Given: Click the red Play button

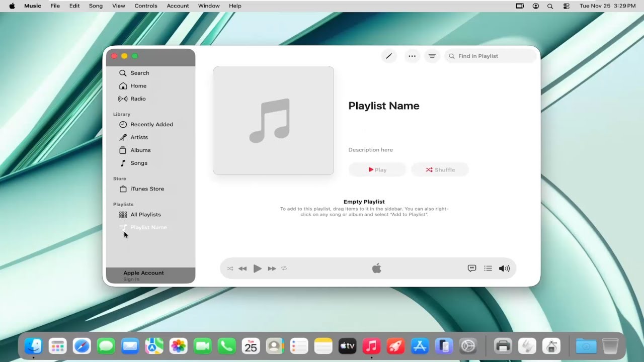Looking at the screenshot, I should [377, 170].
